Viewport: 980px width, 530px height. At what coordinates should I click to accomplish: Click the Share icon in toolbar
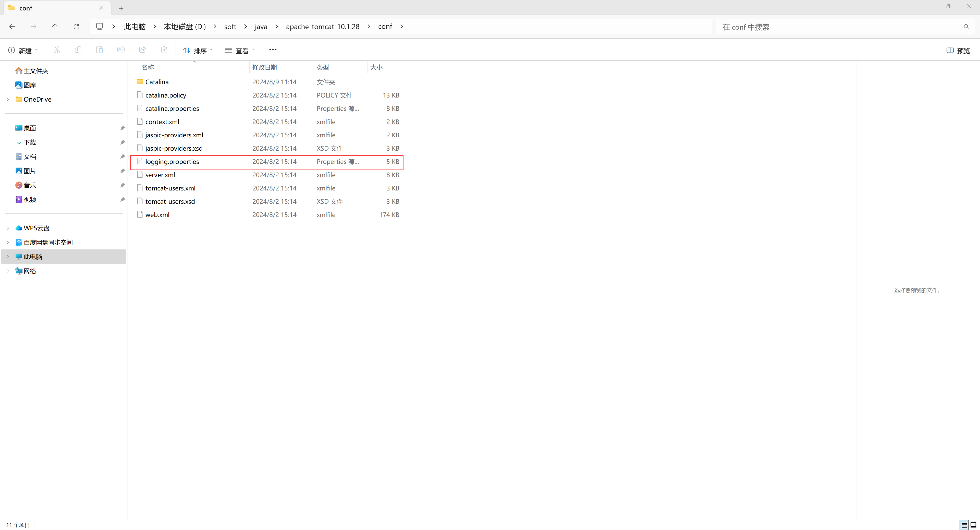(x=142, y=50)
